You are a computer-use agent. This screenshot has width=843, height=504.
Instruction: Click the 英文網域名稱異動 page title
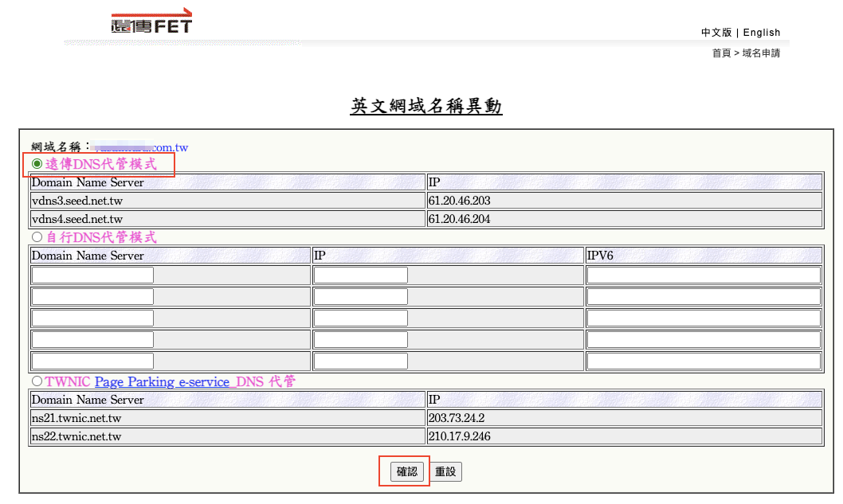[426, 106]
